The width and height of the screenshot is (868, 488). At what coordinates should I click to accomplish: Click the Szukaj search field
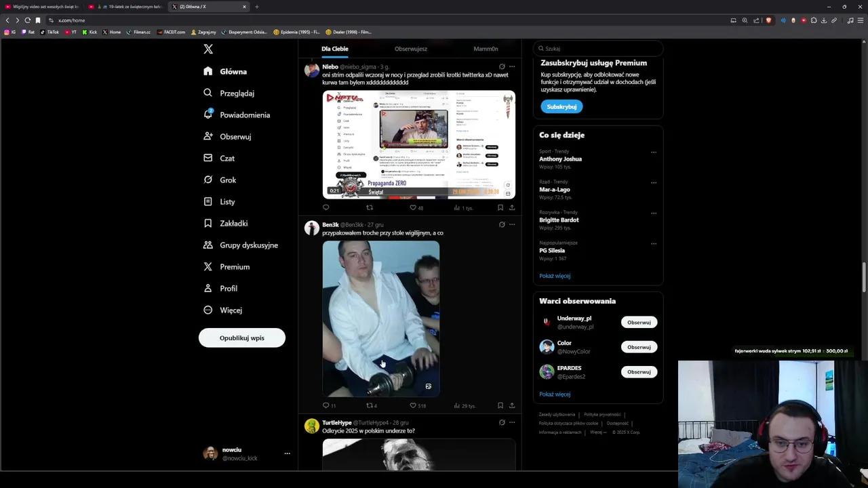pos(598,49)
